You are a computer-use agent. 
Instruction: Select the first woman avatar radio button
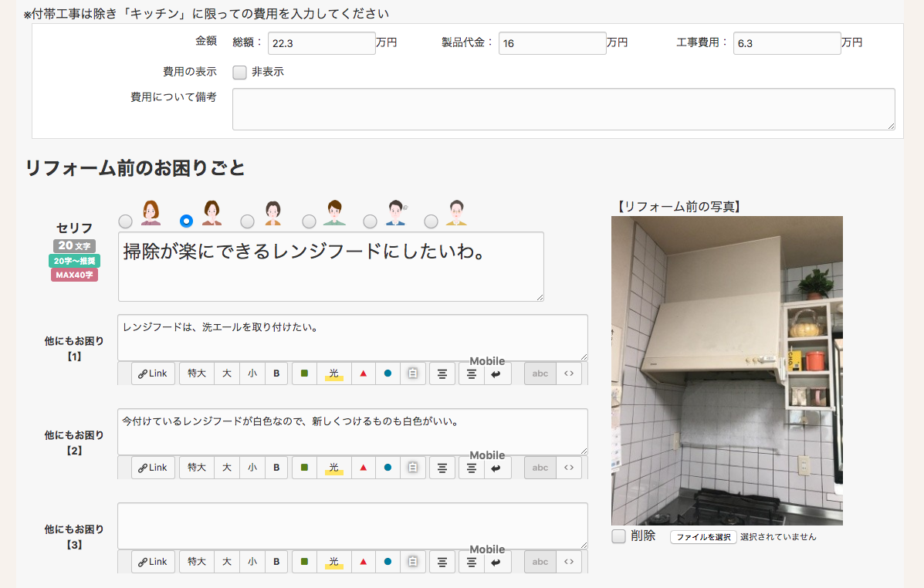pyautogui.click(x=126, y=221)
